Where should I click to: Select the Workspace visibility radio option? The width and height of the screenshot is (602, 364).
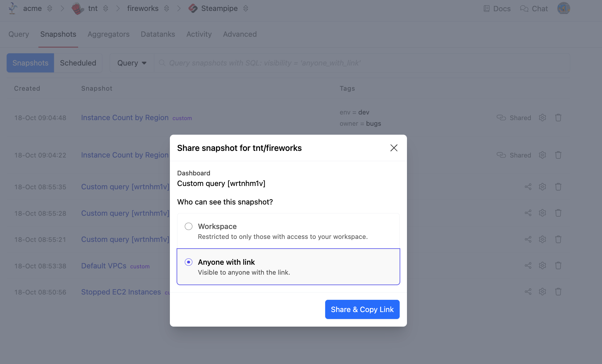tap(188, 226)
